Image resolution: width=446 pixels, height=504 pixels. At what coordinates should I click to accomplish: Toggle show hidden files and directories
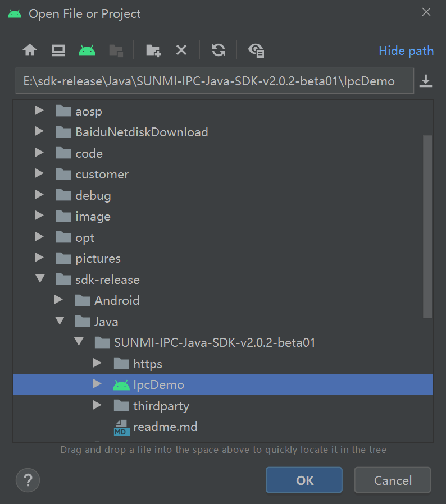(256, 51)
